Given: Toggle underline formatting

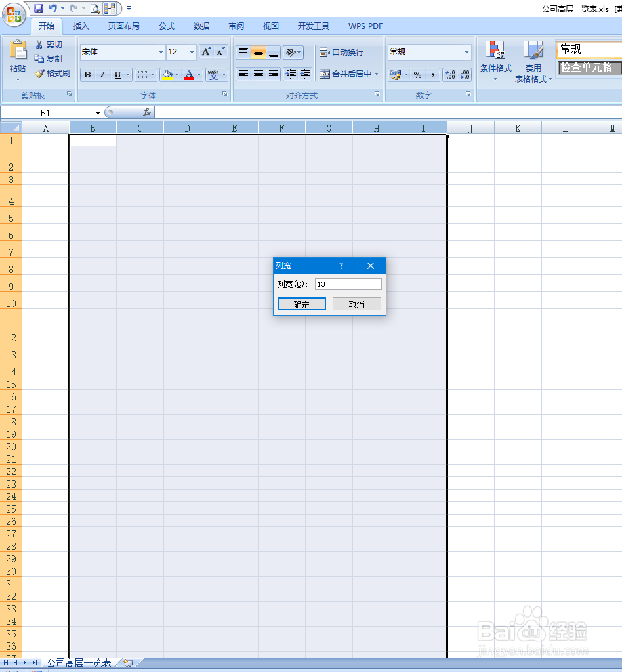Looking at the screenshot, I should tap(117, 75).
